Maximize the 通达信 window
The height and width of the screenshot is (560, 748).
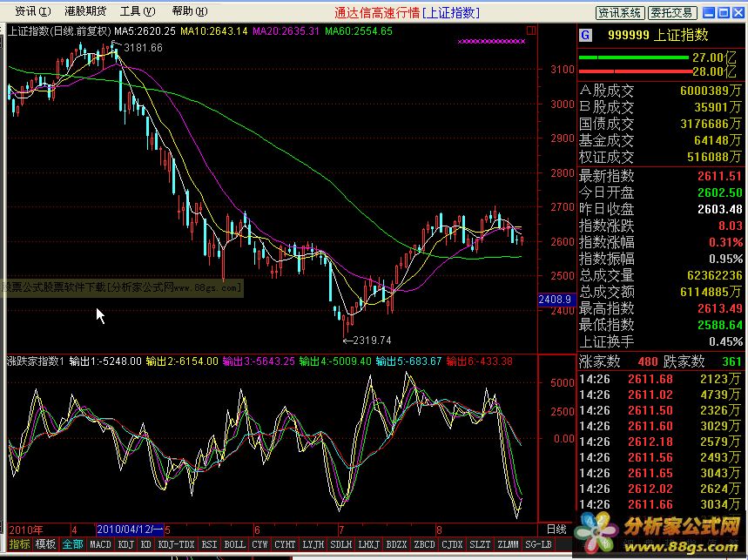pos(724,13)
